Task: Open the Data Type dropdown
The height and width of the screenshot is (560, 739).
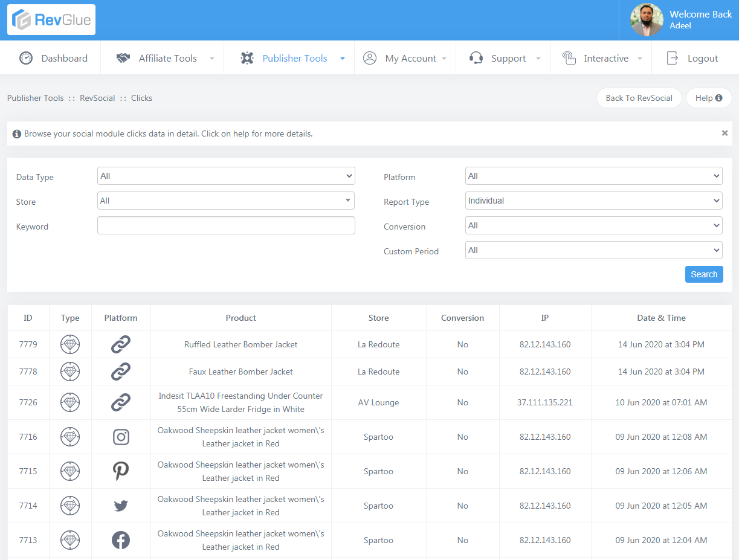Action: [x=226, y=176]
